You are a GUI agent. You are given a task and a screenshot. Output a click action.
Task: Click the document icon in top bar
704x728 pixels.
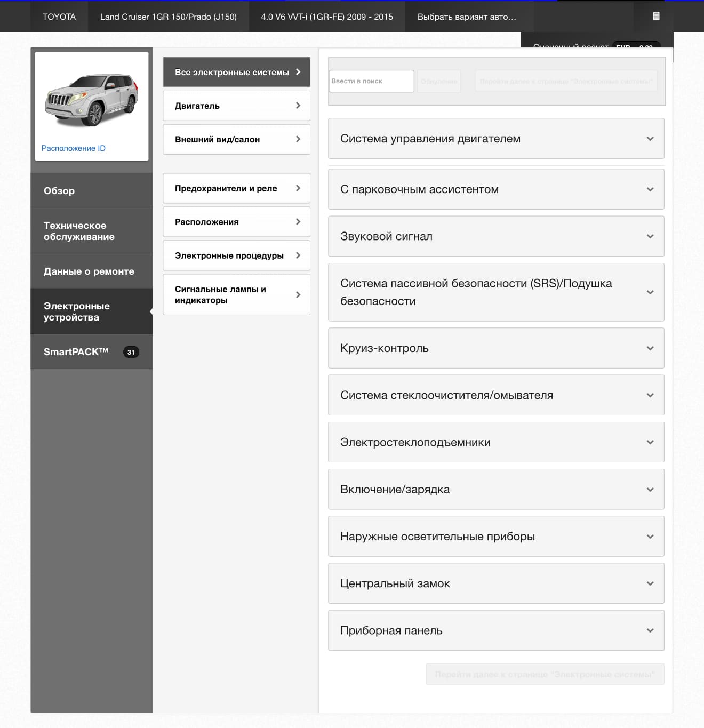656,16
